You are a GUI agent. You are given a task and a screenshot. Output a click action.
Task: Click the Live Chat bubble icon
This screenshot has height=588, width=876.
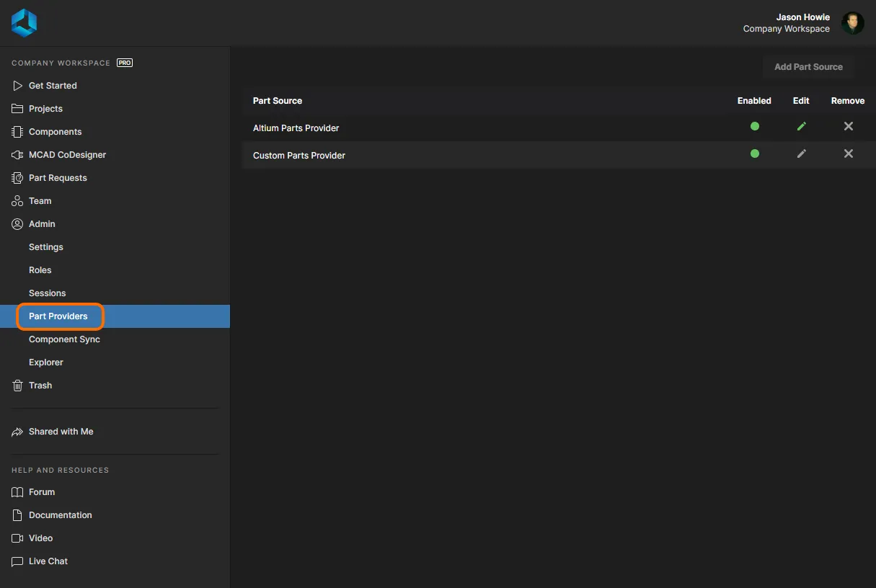[17, 561]
